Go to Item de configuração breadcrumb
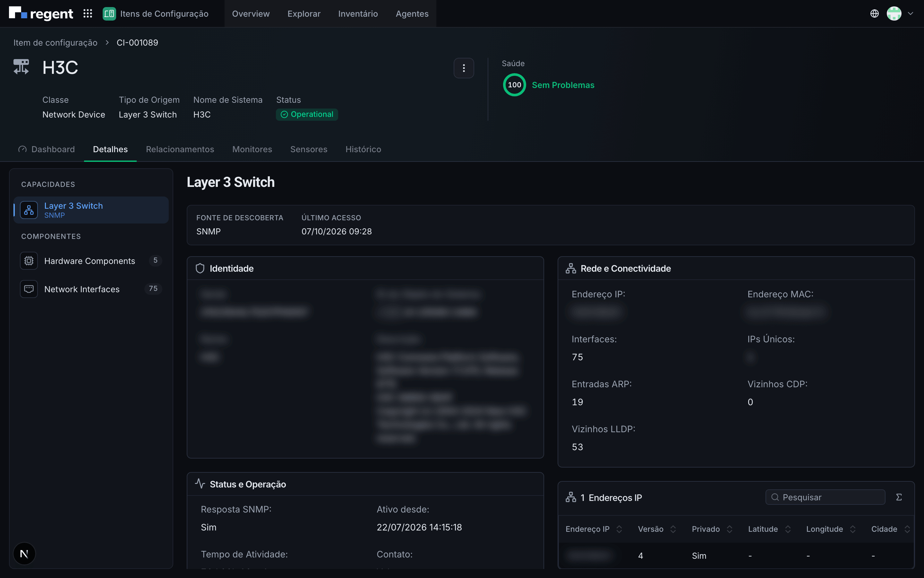 pyautogui.click(x=56, y=42)
